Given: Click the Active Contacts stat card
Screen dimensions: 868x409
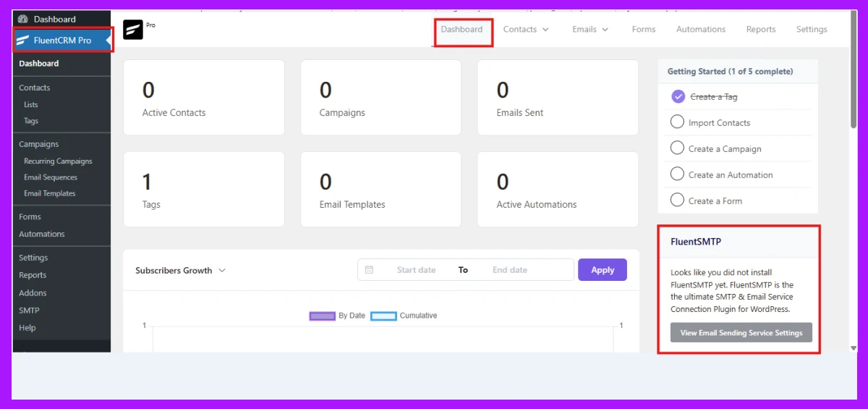Looking at the screenshot, I should [204, 98].
